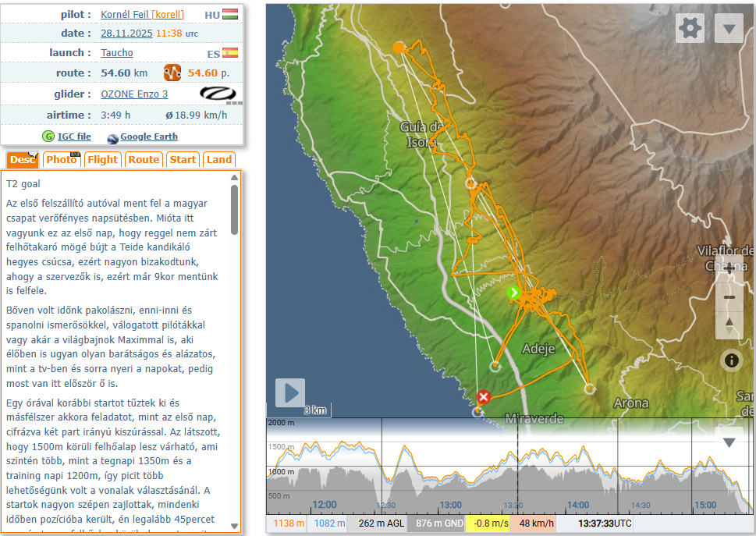756x536 pixels.
Task: Open the Flight tab
Action: 102,159
